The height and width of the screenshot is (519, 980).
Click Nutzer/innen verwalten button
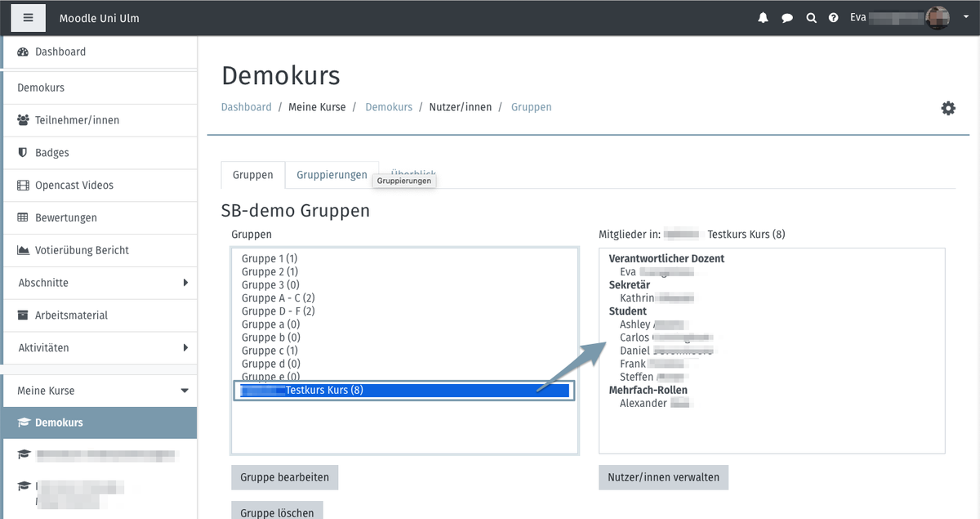[663, 477]
